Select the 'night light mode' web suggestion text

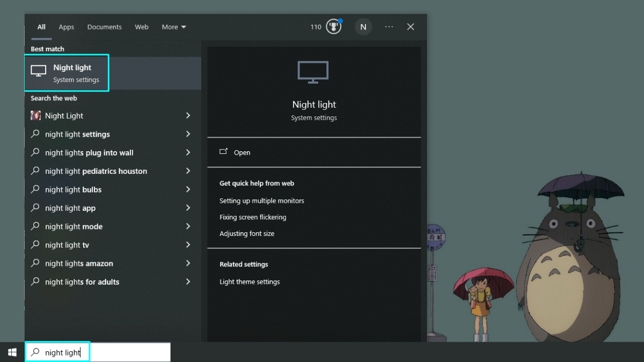74,226
